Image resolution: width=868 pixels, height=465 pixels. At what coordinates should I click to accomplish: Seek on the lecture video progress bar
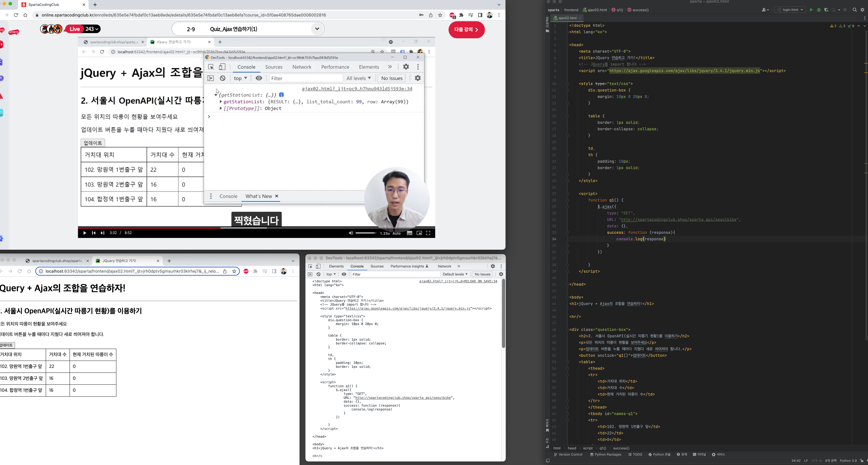click(256, 228)
